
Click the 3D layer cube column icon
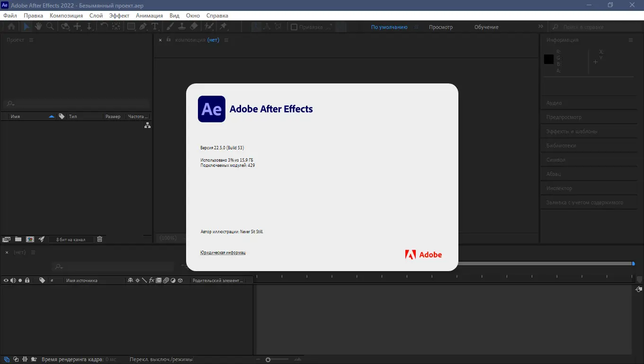coord(180,280)
